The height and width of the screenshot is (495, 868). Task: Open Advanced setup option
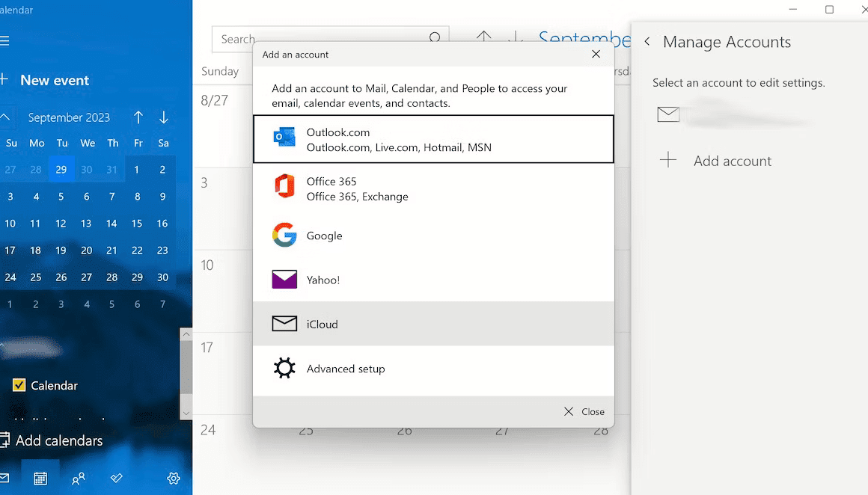433,369
